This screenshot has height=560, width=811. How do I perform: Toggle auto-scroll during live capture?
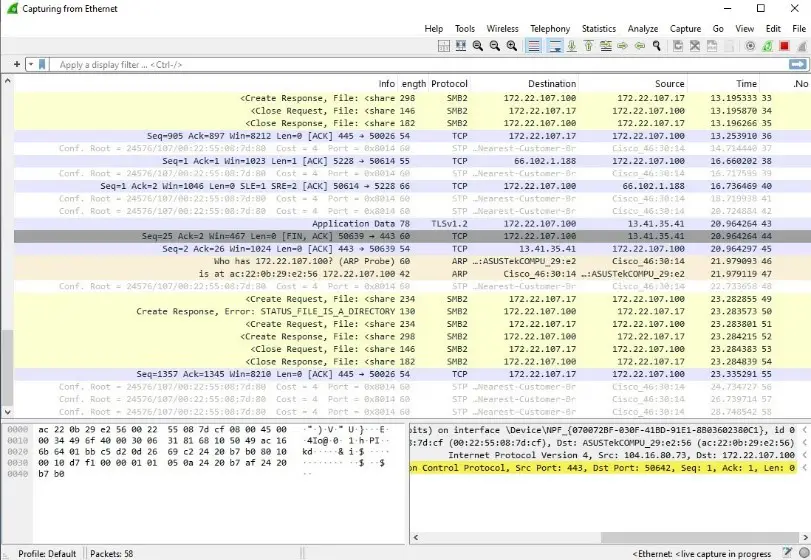555,46
